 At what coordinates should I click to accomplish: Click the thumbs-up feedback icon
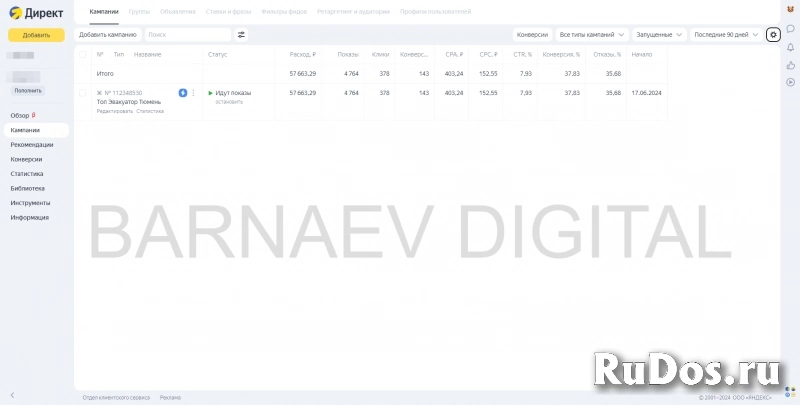point(790,65)
